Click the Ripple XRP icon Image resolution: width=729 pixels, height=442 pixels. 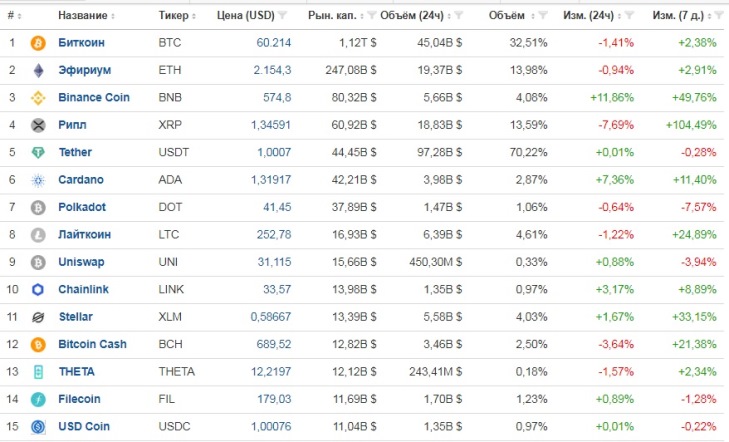38,125
